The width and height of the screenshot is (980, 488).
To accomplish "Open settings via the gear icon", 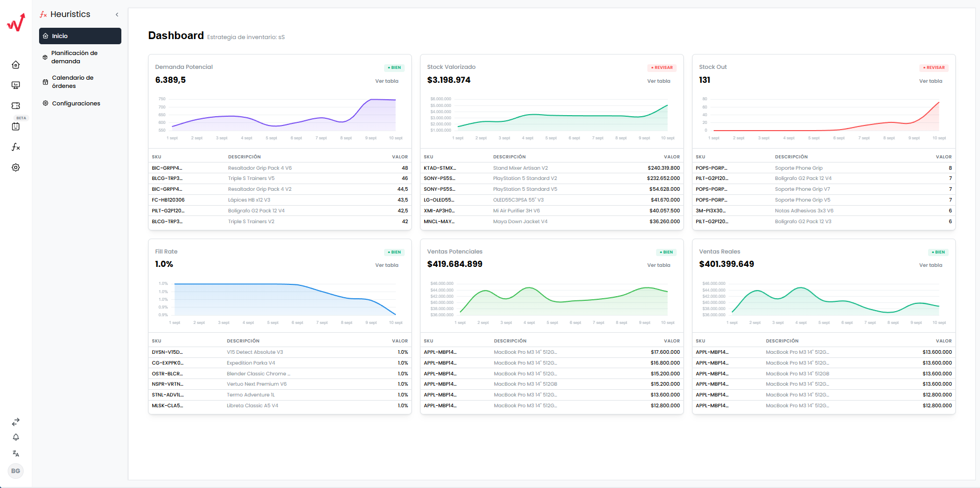I will coord(15,168).
